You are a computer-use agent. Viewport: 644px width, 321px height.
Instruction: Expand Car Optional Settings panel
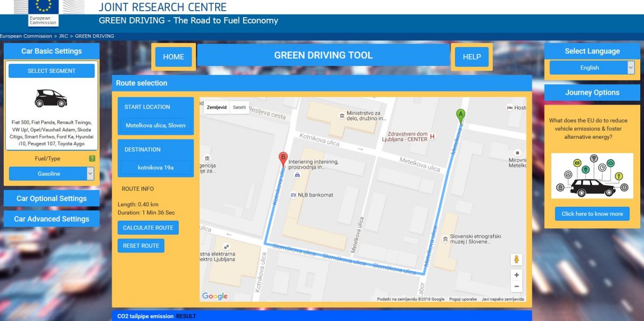pyautogui.click(x=52, y=198)
